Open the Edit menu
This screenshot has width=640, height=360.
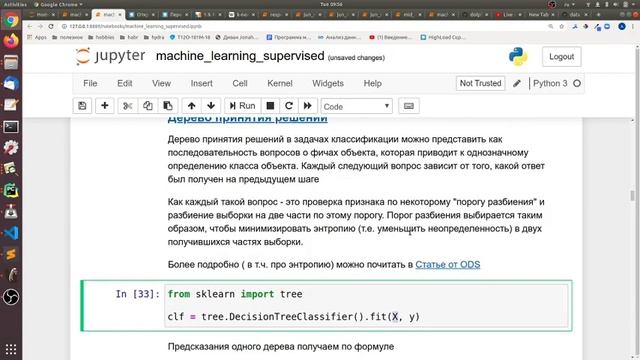point(124,83)
